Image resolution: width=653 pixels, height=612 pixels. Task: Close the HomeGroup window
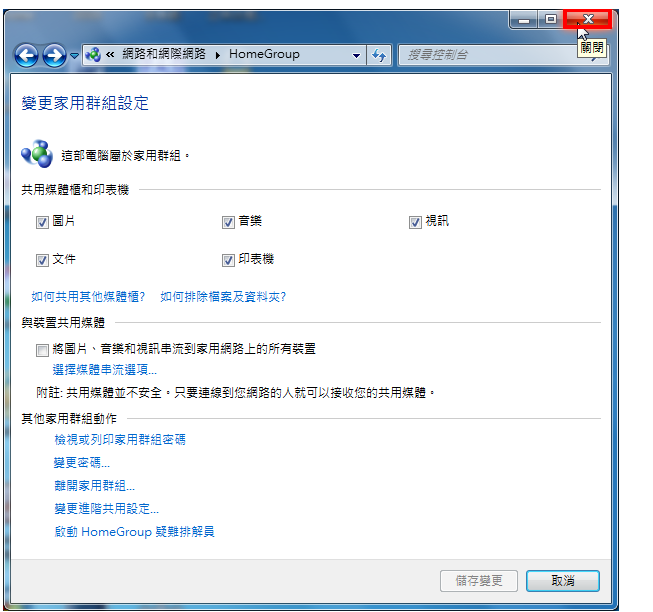pyautogui.click(x=588, y=20)
